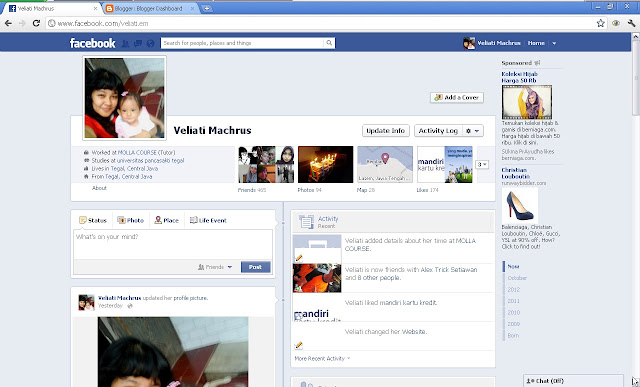Jump to Born on timeline

[x=513, y=336]
